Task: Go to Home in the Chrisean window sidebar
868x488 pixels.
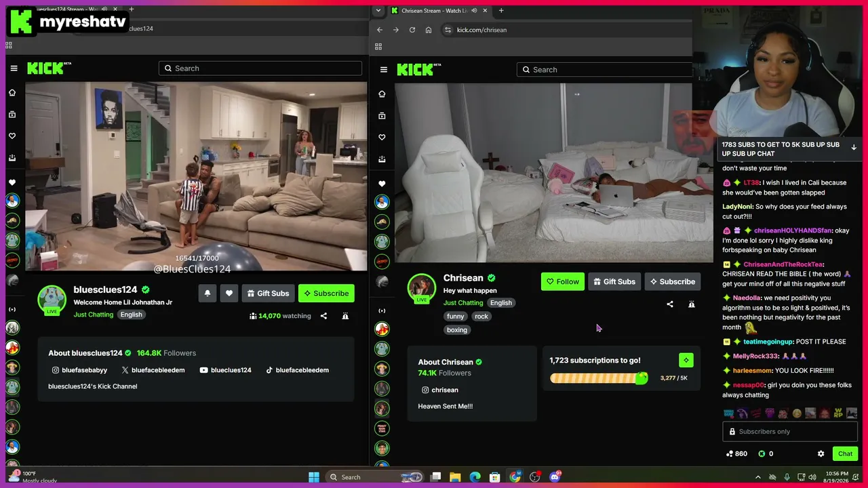Action: (x=382, y=94)
